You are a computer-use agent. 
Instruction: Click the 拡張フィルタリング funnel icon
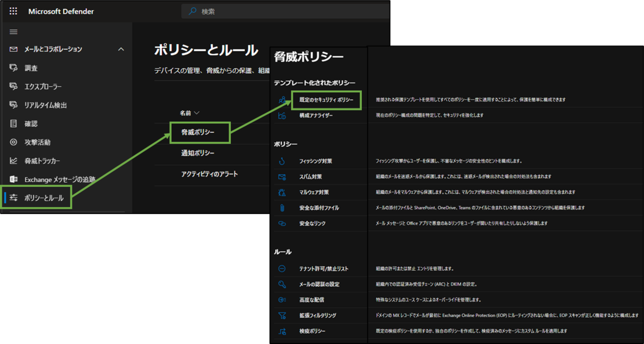pyautogui.click(x=282, y=315)
